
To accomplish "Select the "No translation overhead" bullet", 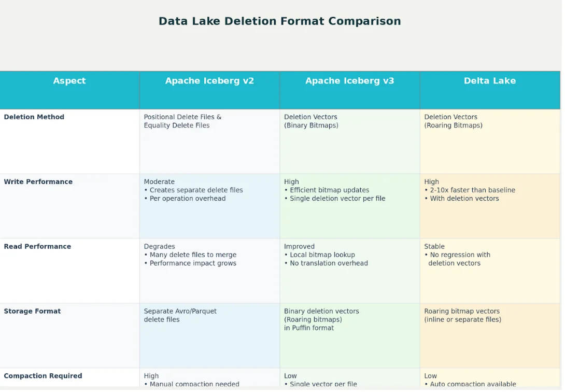I will (329, 263).
